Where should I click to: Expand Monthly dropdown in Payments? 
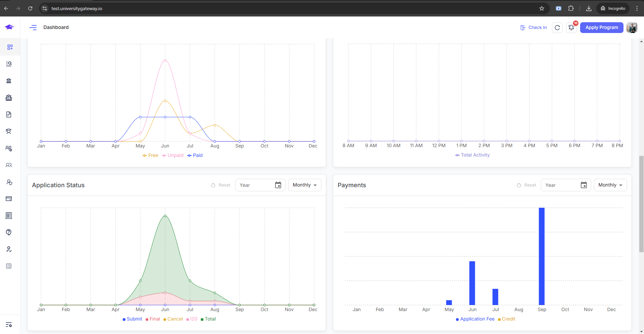610,185
